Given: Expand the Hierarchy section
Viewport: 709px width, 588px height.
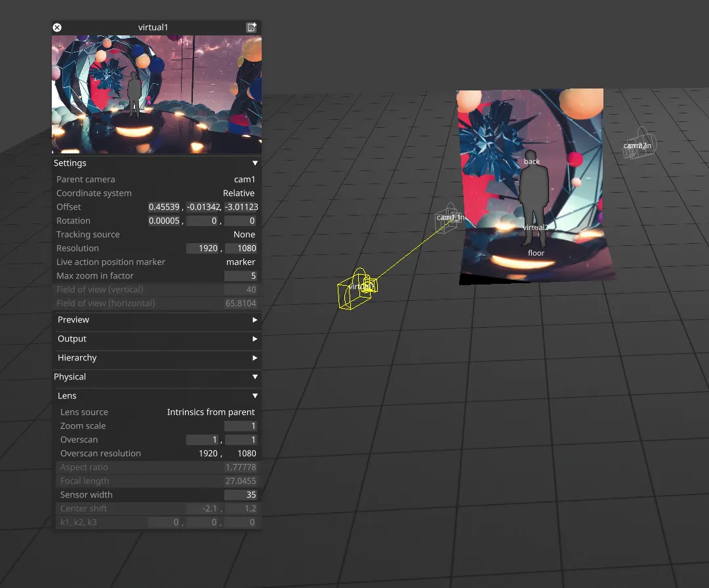Looking at the screenshot, I should [x=255, y=358].
